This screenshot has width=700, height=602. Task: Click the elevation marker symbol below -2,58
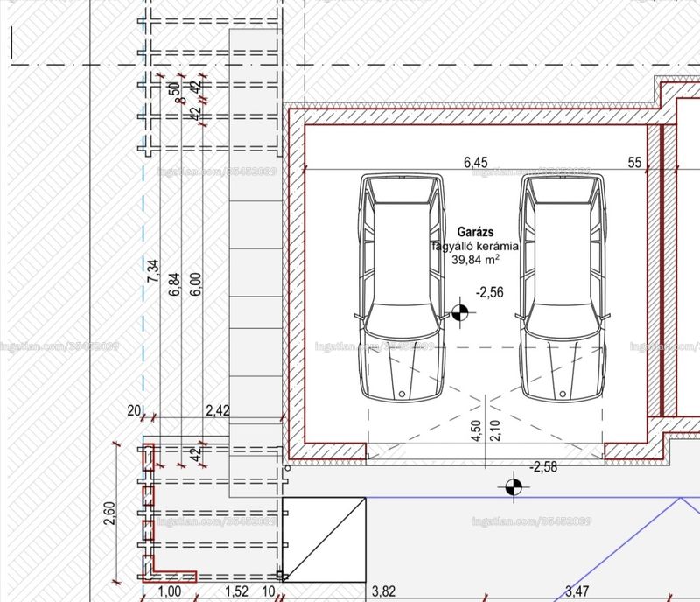(x=514, y=487)
